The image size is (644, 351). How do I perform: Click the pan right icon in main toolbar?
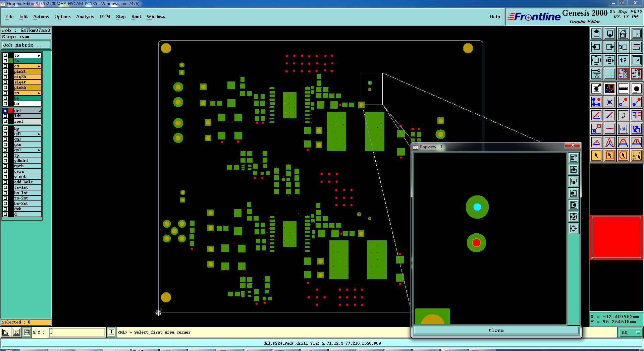[610, 47]
